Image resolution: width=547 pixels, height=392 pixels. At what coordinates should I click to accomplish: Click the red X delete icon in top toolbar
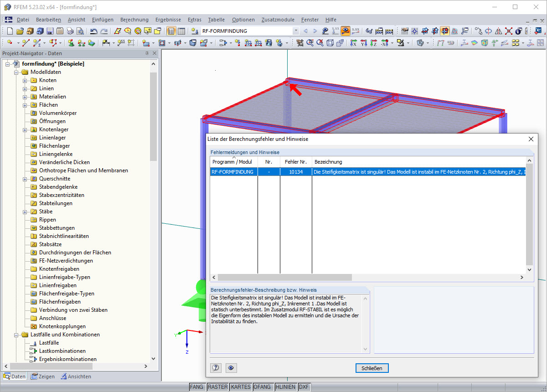508,31
